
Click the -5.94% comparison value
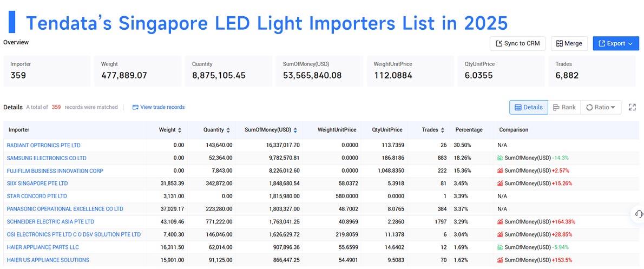(x=561, y=247)
